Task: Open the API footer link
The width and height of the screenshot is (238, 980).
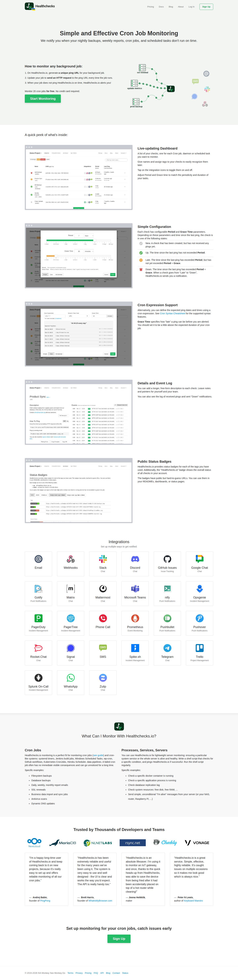Action: pyautogui.click(x=102, y=973)
